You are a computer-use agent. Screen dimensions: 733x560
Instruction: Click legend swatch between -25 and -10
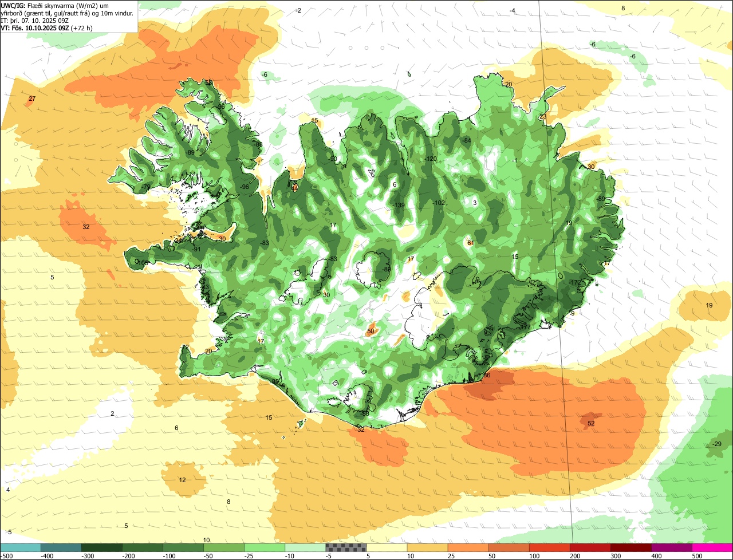pyautogui.click(x=265, y=548)
